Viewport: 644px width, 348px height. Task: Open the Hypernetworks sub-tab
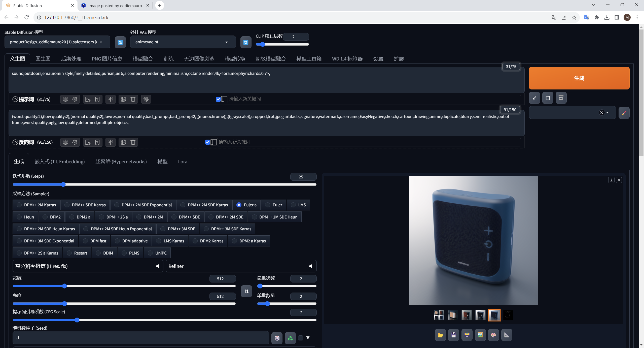click(x=121, y=162)
